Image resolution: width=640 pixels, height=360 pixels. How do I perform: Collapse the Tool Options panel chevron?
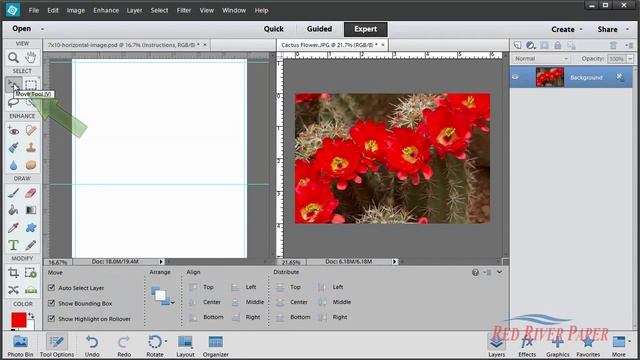pyautogui.click(x=499, y=272)
